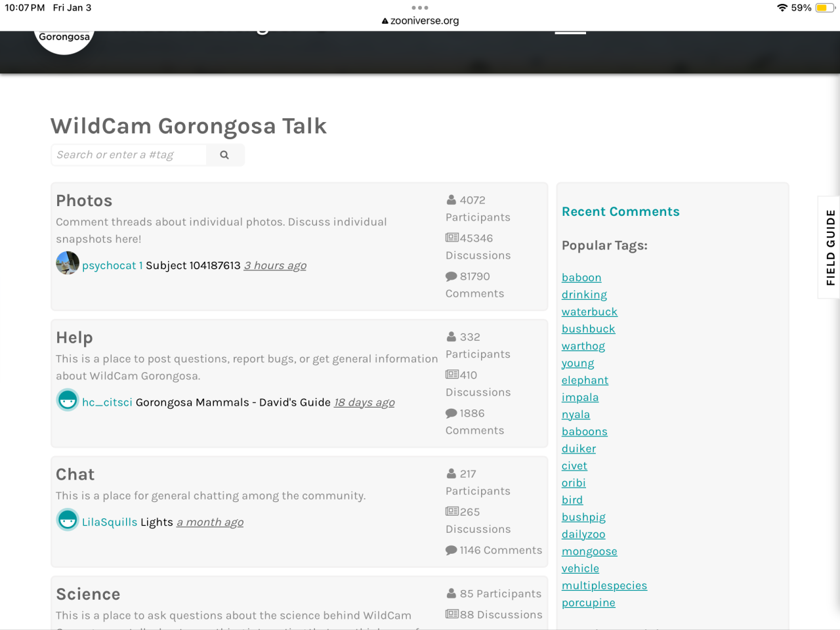Select the 'dailyzoo' popular tag
Image resolution: width=840 pixels, height=630 pixels.
[583, 534]
